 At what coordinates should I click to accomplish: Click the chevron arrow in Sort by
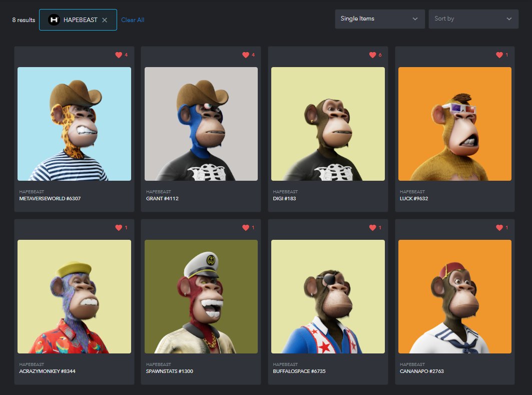click(x=509, y=19)
